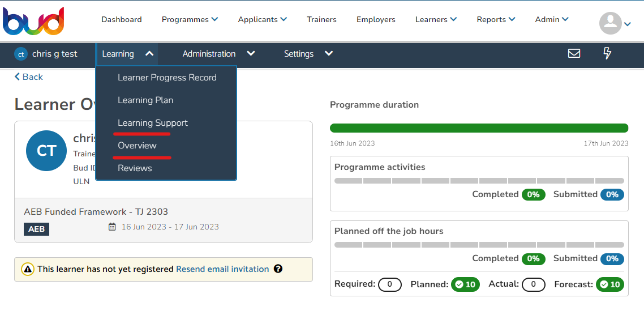This screenshot has height=319, width=644.
Task: Click the lightning bolt actions icon
Action: click(607, 53)
